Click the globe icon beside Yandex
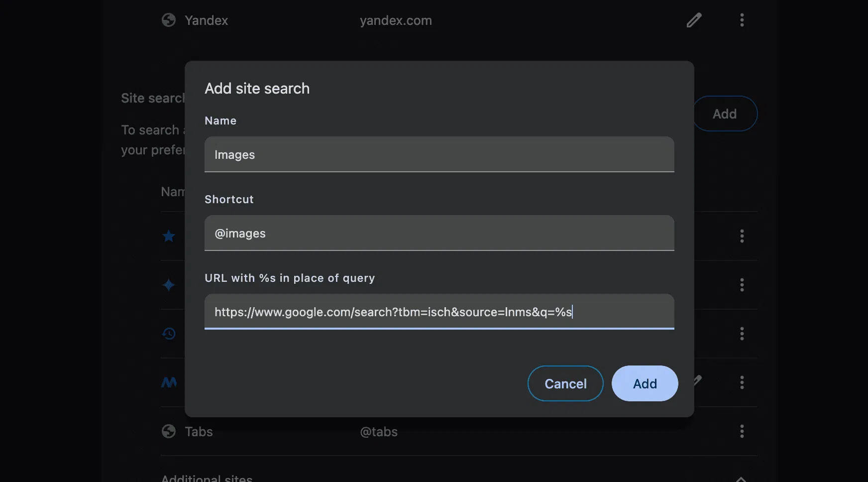Viewport: 868px width, 482px height. coord(169,20)
